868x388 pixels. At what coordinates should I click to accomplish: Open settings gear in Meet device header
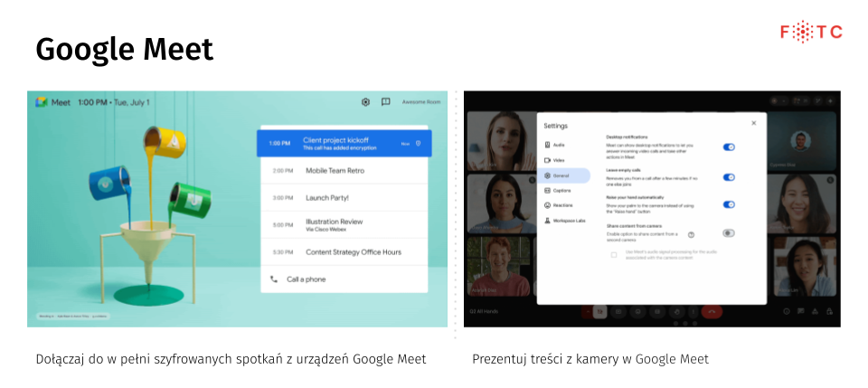365,102
